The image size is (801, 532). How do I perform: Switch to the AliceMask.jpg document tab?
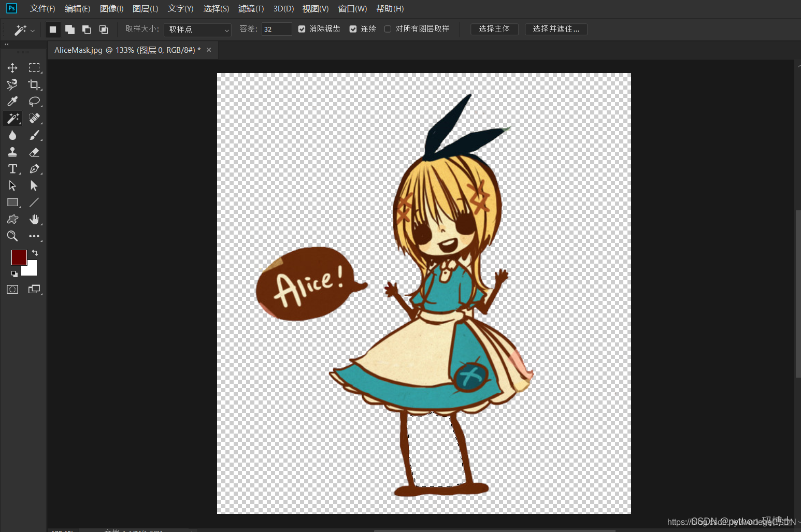127,50
